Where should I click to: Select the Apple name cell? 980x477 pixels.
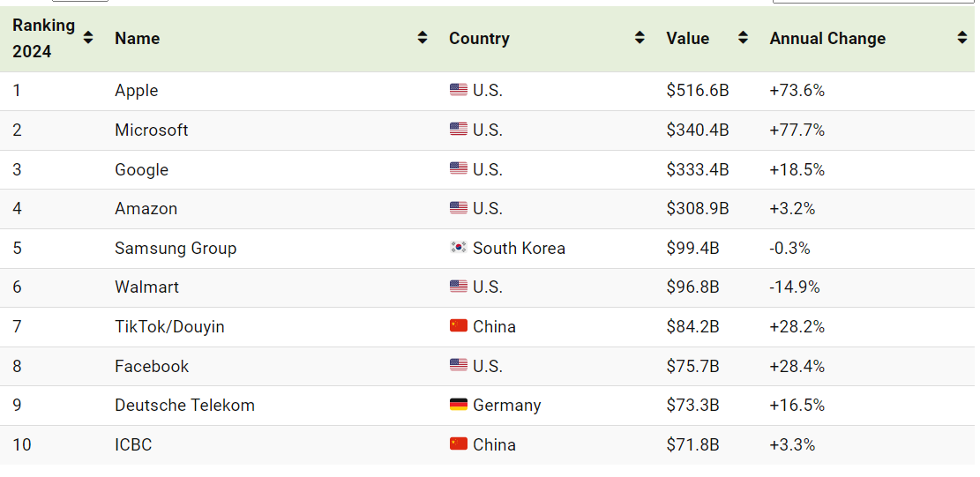click(x=136, y=91)
